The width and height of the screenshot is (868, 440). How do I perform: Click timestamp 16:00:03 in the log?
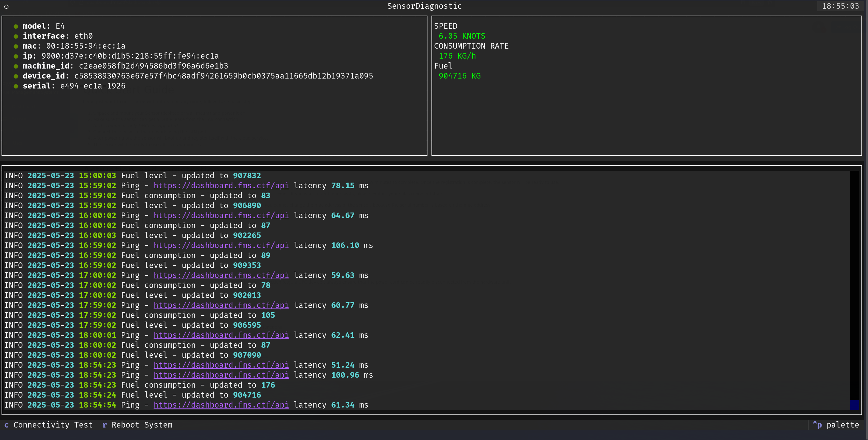[x=98, y=236]
